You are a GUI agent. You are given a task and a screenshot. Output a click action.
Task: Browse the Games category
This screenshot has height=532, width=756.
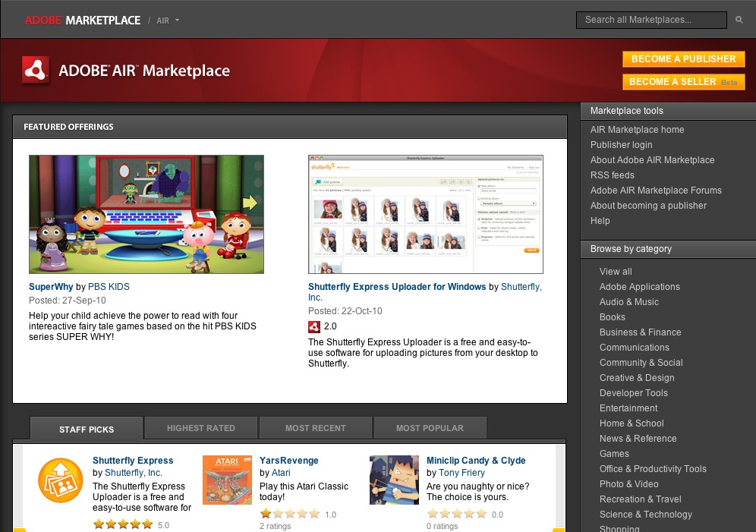coord(614,454)
